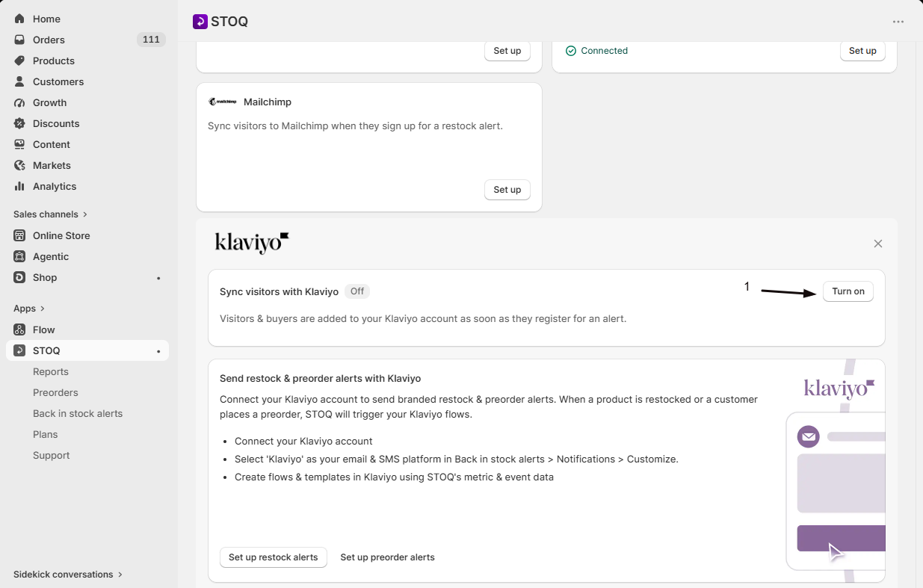Go to the Preorders submenu item
923x588 pixels.
tap(55, 392)
